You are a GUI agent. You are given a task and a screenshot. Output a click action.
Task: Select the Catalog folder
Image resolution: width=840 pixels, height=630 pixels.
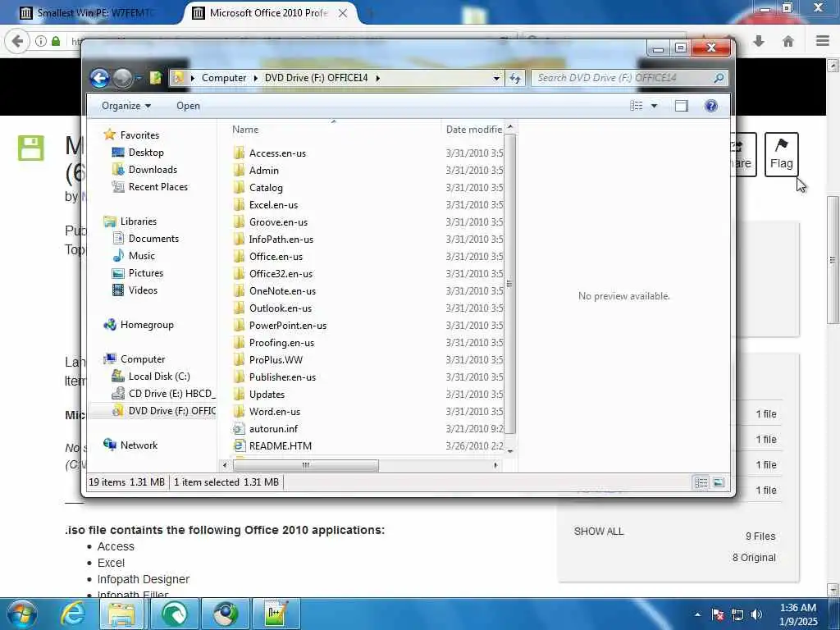(x=266, y=188)
